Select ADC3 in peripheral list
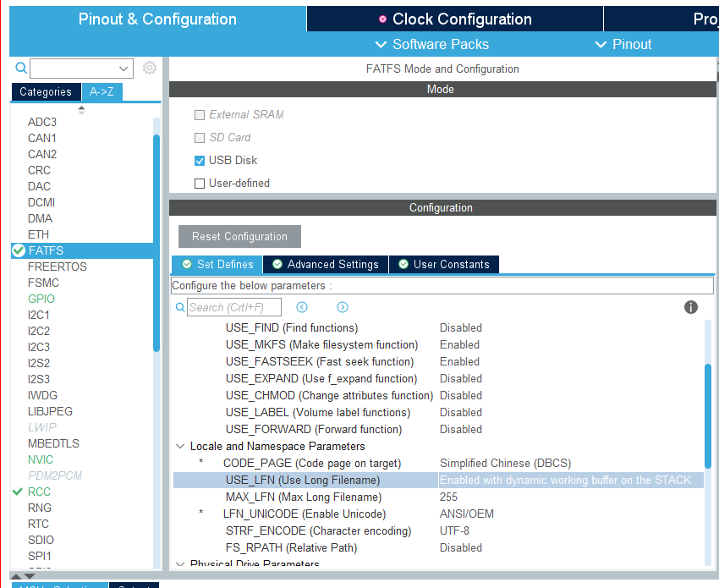This screenshot has height=588, width=719. (42, 122)
